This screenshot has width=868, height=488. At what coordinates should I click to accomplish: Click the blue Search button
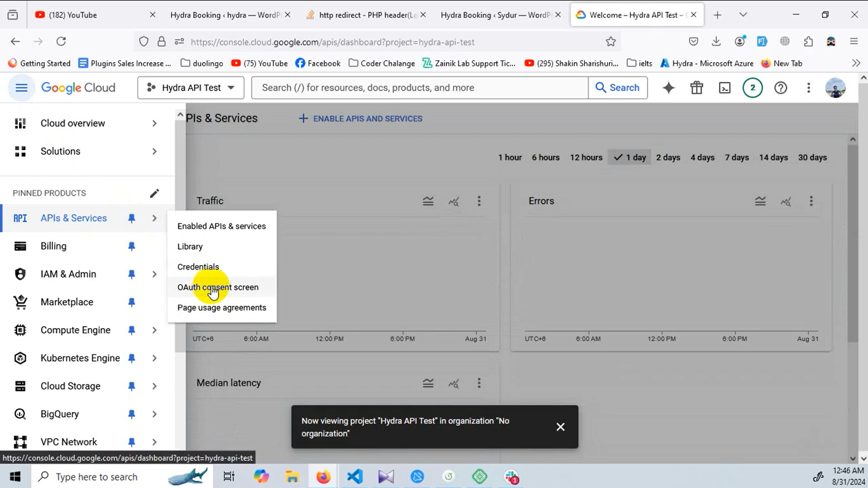point(617,88)
